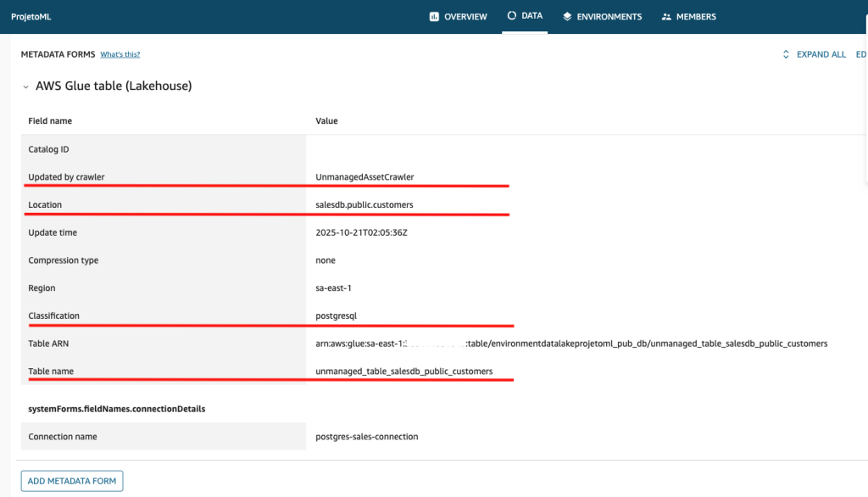Click the ProjetoML project name
868x497 pixels.
31,16
